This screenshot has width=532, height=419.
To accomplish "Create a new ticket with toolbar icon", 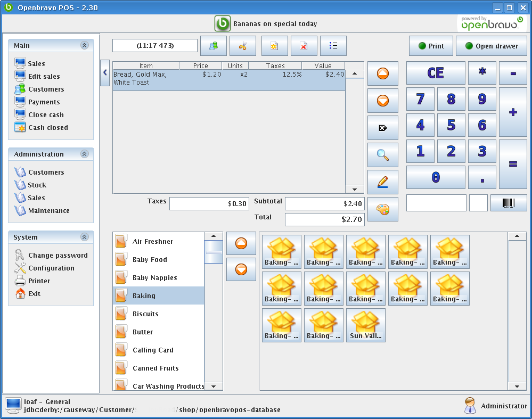I will click(274, 46).
